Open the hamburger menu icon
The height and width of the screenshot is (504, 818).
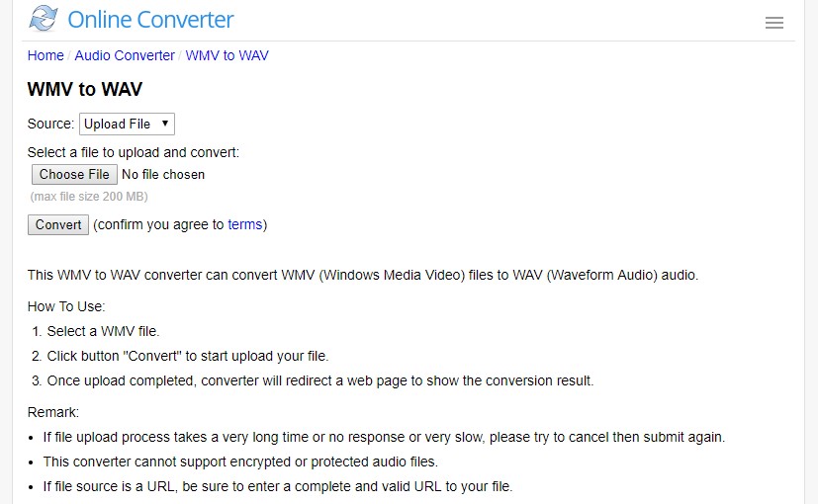click(774, 23)
